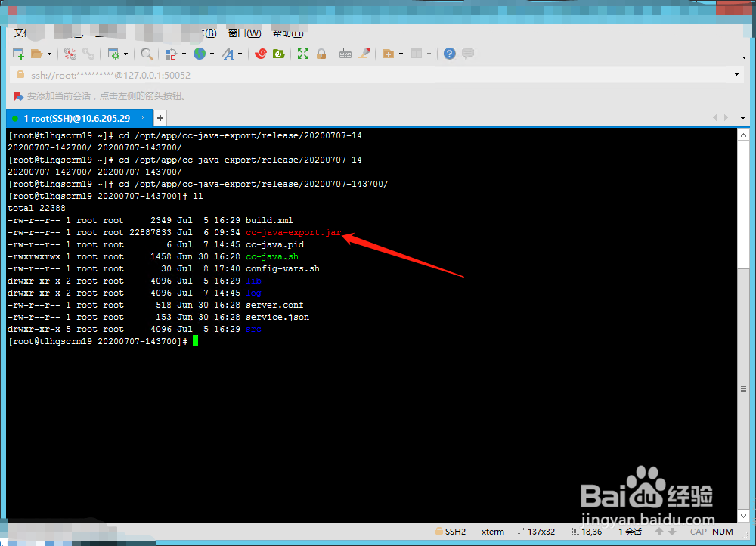The image size is (756, 546).
Task: Click the red Disconnect icon
Action: [70, 54]
